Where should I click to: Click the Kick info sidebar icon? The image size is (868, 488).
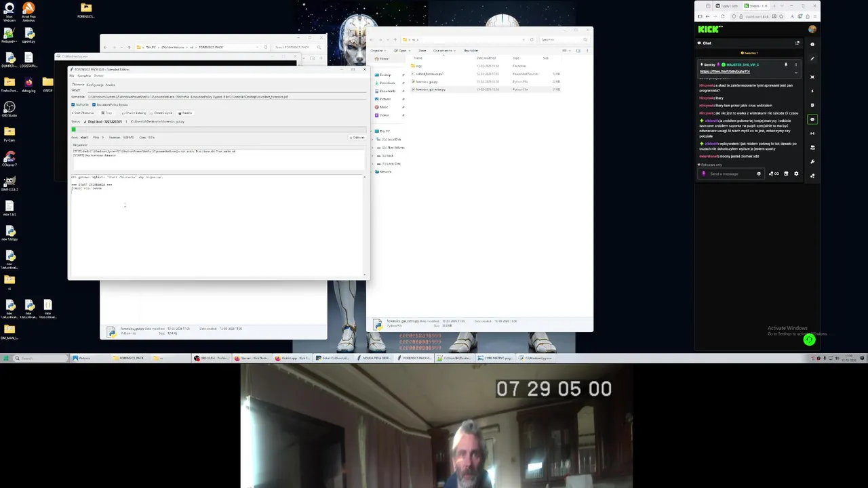tap(812, 44)
